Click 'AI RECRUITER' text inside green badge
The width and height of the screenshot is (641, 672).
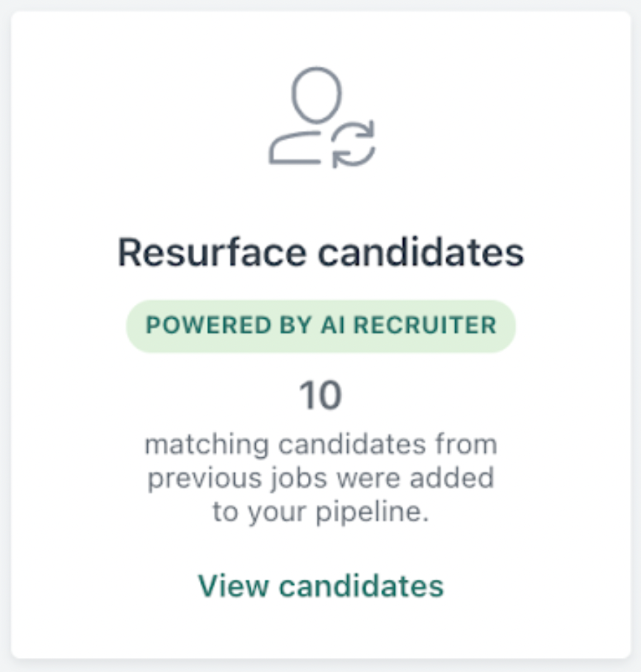(x=408, y=325)
